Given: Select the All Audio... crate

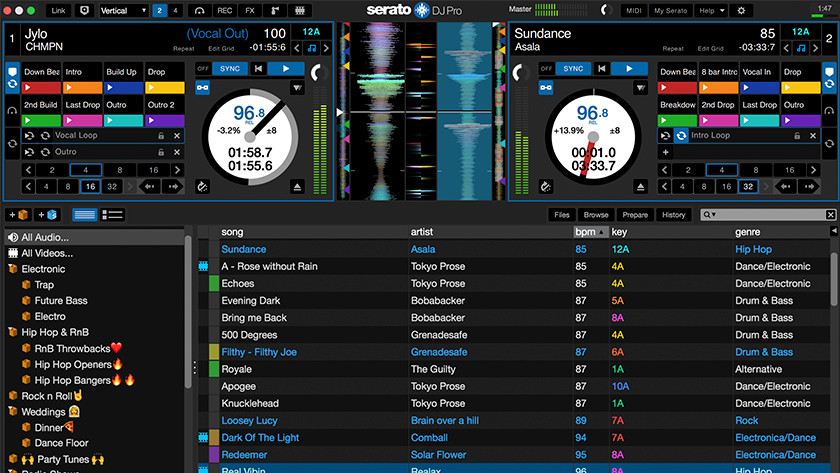Looking at the screenshot, I should (x=94, y=237).
